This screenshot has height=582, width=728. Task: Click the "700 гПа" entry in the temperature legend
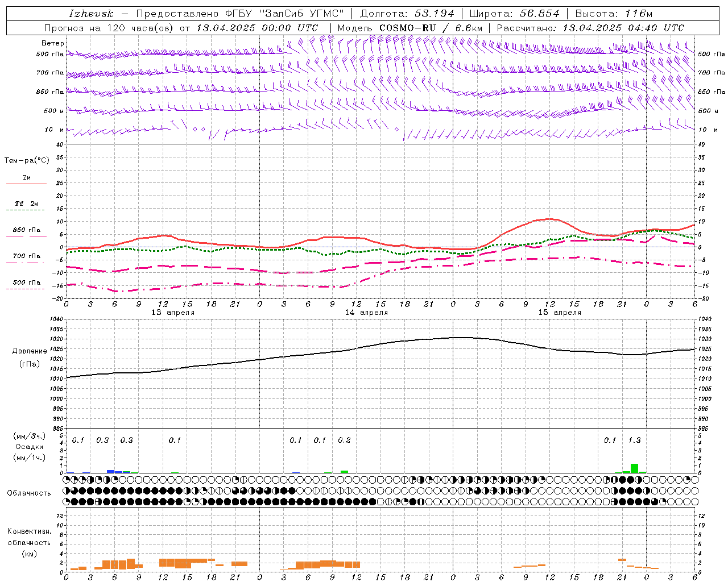pos(26,256)
